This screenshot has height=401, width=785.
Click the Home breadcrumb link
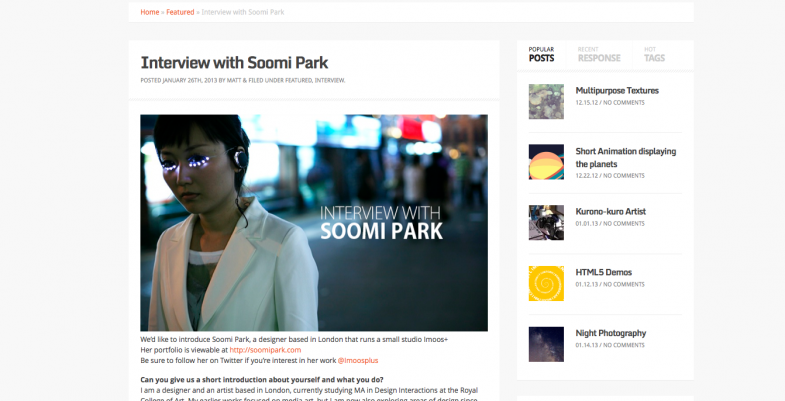click(x=149, y=12)
